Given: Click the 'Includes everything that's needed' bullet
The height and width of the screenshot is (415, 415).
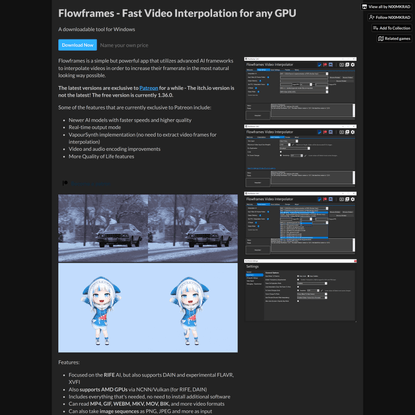Looking at the screenshot, I should point(149,397).
